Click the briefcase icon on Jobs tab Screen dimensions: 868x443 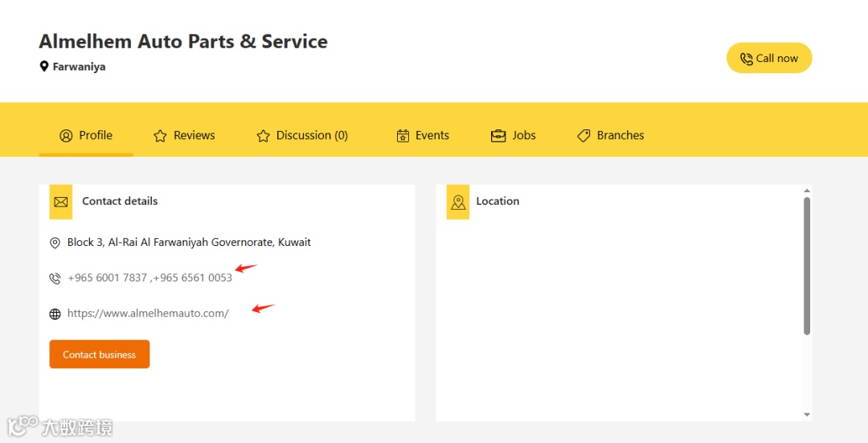tap(498, 136)
